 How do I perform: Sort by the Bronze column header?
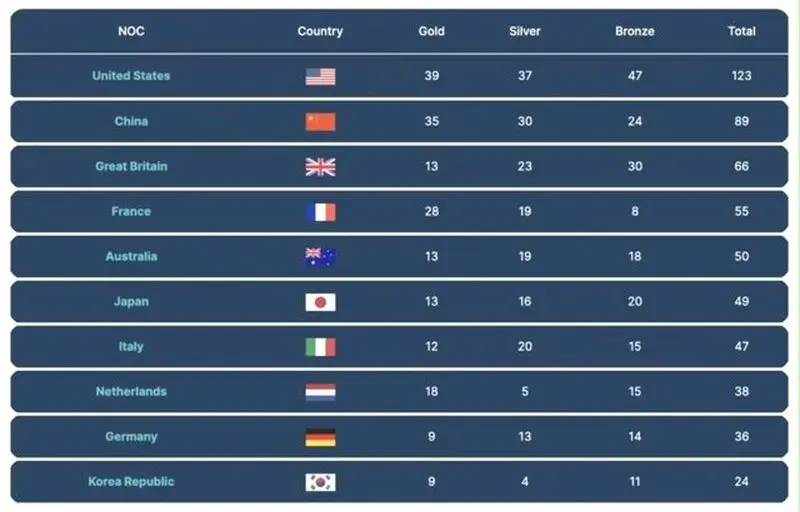(x=635, y=31)
